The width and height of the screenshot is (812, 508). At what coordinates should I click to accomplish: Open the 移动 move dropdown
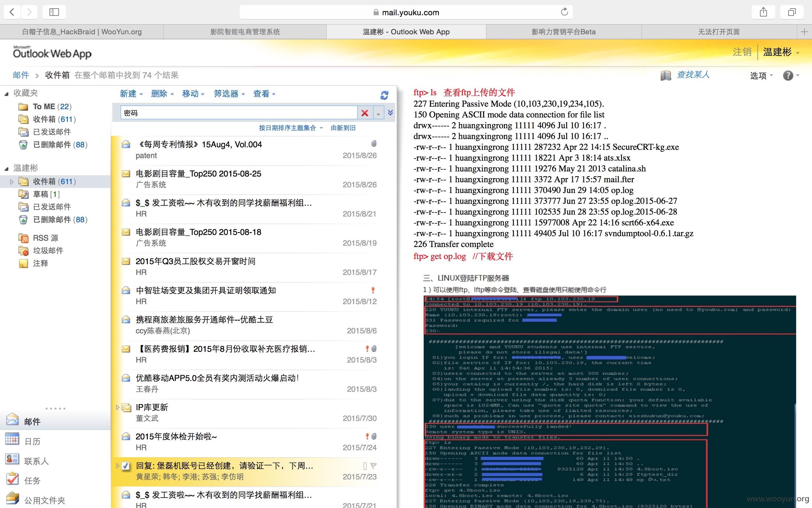click(193, 94)
